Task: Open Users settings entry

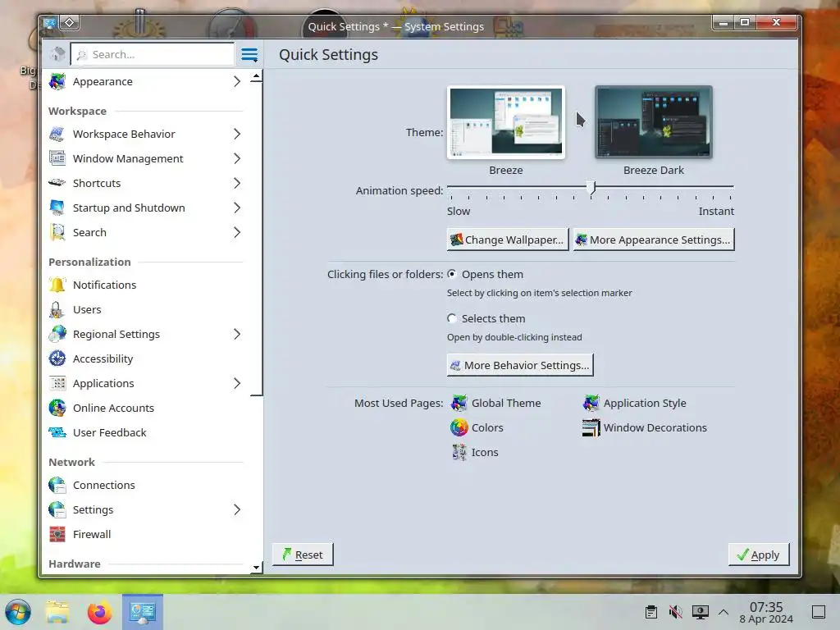Action: click(145, 309)
